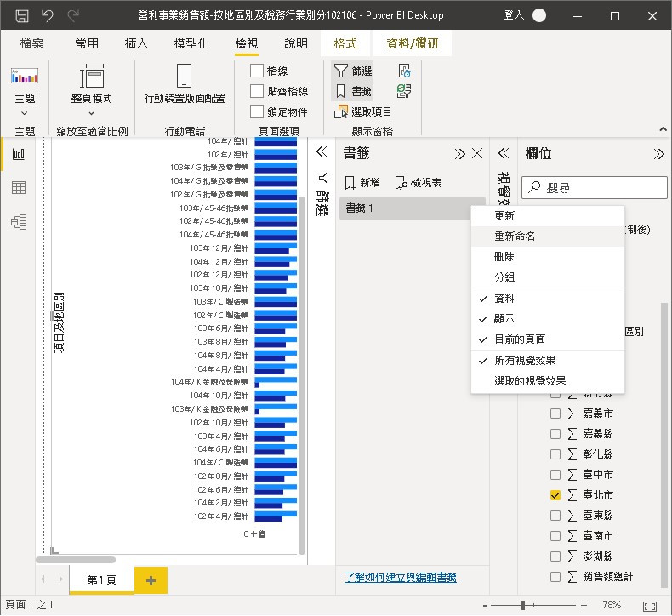Open the 主題 dropdown arrow
The image size is (672, 616).
(x=25, y=114)
